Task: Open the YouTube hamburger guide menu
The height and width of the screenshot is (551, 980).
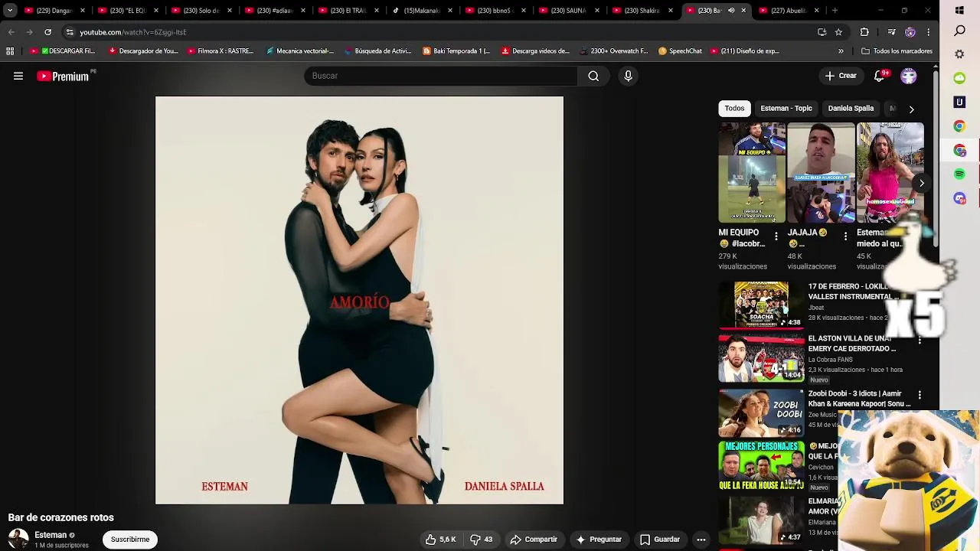Action: 18,76
